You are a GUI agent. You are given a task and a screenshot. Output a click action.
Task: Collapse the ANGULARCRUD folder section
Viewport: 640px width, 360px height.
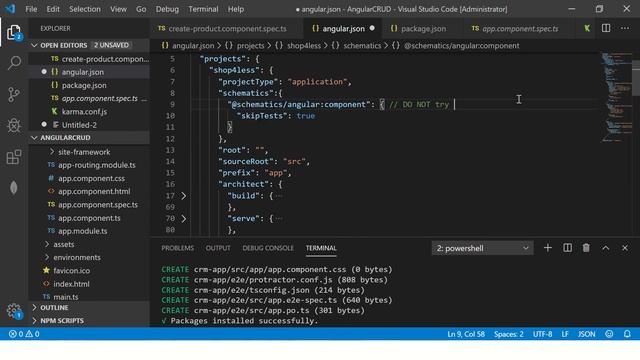[34, 138]
